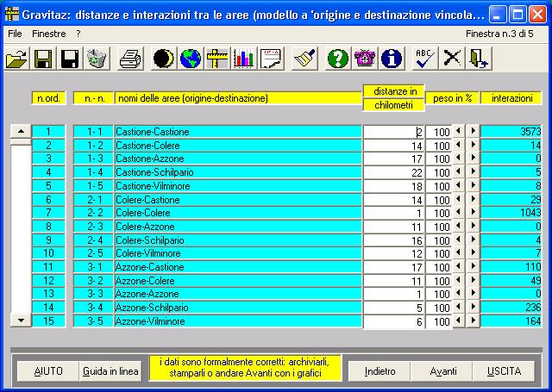Open the Finestre menu
This screenshot has width=552, height=392.
pyautogui.click(x=48, y=33)
